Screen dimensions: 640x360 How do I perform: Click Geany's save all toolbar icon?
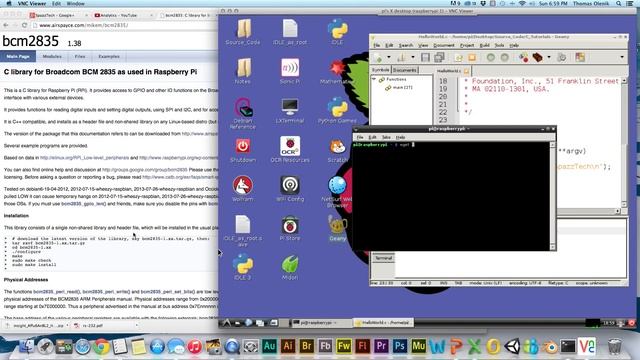pos(439,57)
